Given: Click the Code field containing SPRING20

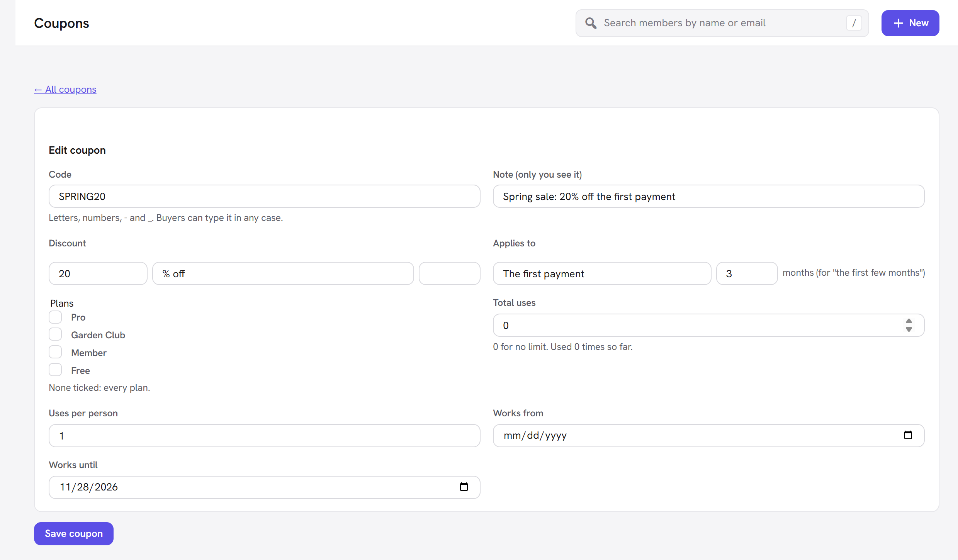Looking at the screenshot, I should [265, 196].
